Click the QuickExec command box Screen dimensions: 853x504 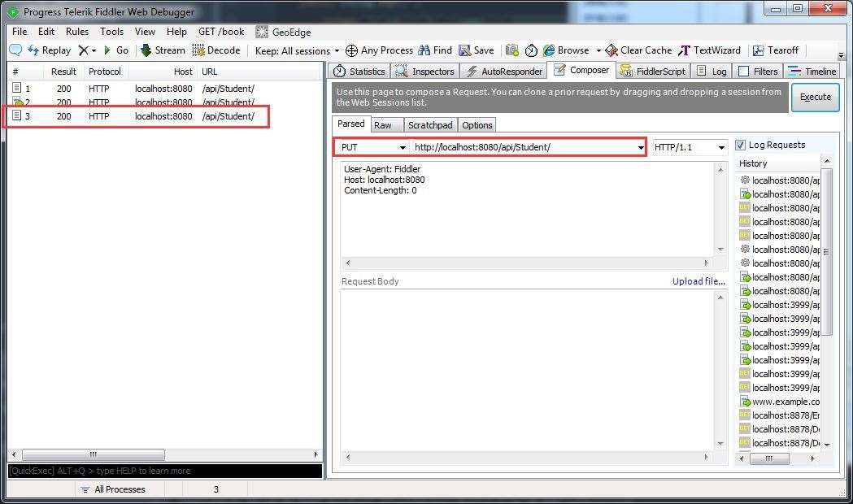(165, 471)
